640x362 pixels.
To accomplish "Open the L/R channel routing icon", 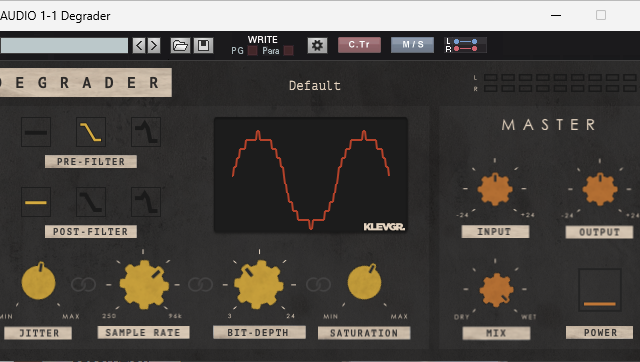I will (x=465, y=45).
